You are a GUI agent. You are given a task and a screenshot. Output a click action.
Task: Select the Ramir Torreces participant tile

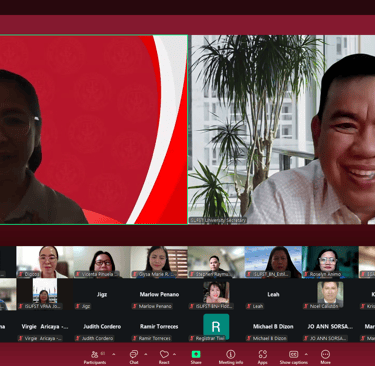159,327
